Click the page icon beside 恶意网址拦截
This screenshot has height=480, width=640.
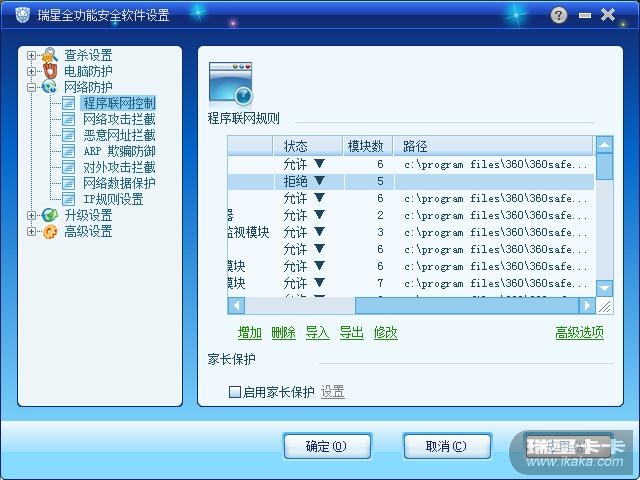click(x=69, y=135)
